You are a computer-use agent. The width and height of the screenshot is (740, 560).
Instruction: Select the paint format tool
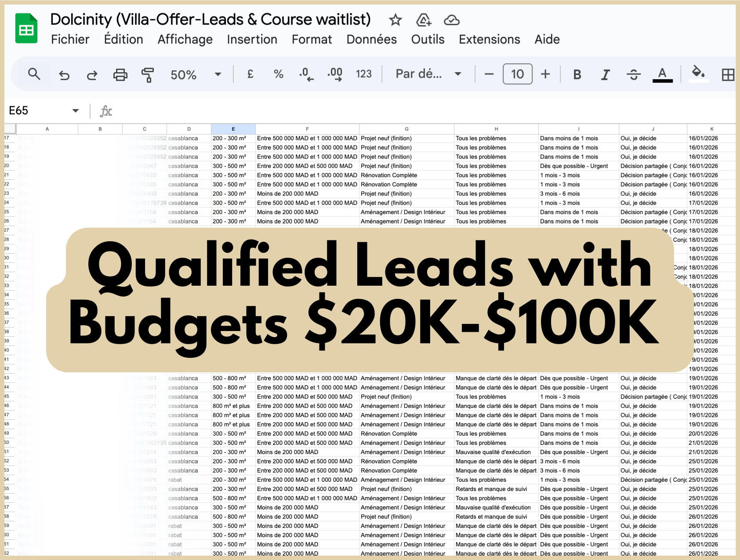tap(148, 75)
